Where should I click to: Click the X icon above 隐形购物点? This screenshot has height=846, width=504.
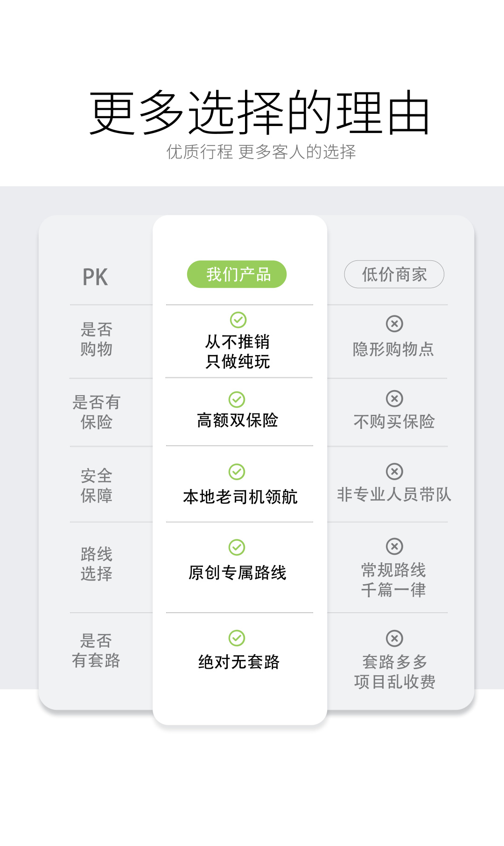[x=394, y=323]
